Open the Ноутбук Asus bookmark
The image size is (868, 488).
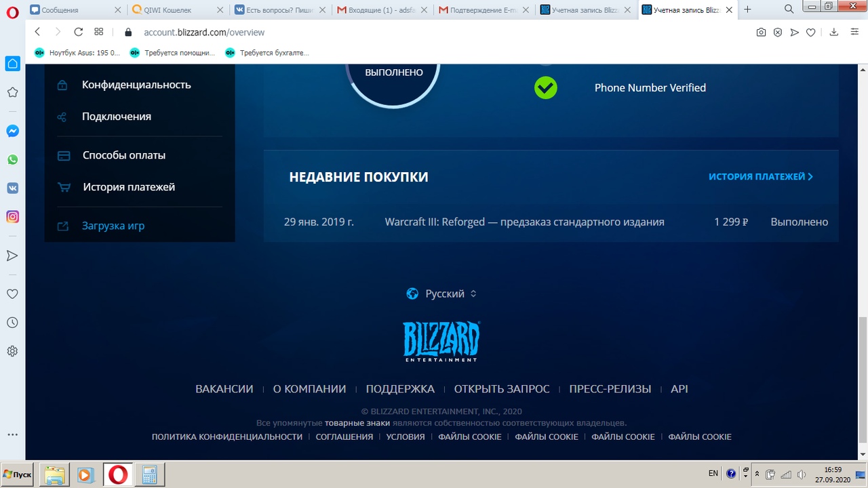point(77,52)
